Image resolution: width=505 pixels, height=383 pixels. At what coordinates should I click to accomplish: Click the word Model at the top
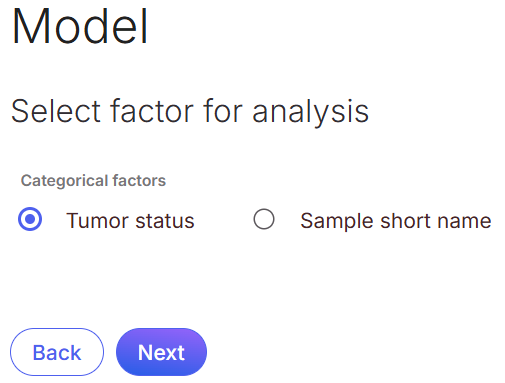pos(80,26)
